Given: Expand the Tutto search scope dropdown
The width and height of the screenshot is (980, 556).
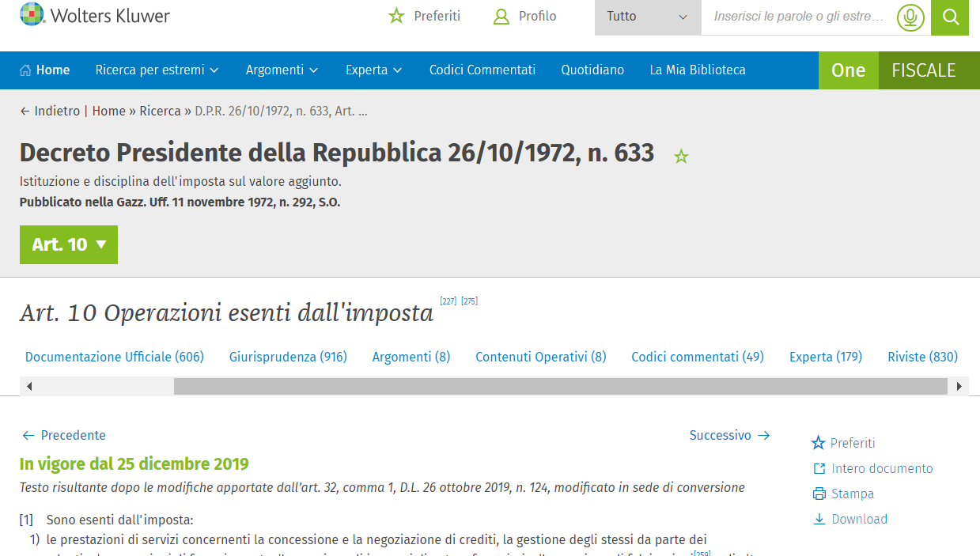Looking at the screenshot, I should (x=647, y=17).
